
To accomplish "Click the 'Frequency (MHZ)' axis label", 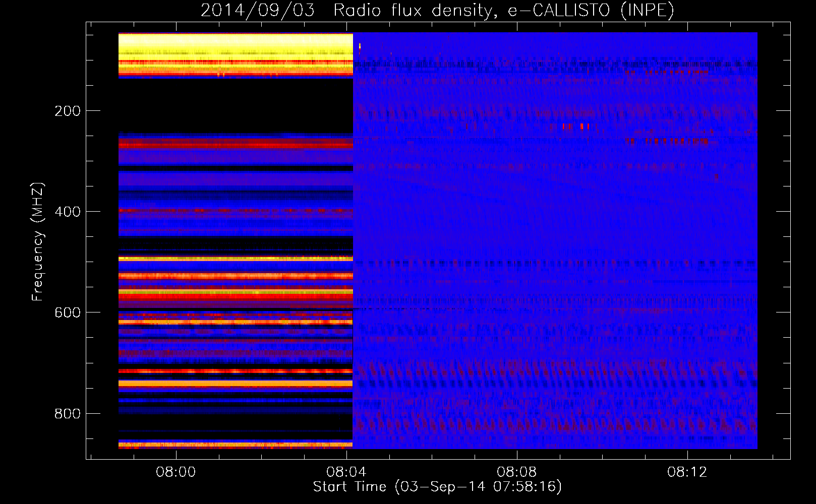I will 38,241.
